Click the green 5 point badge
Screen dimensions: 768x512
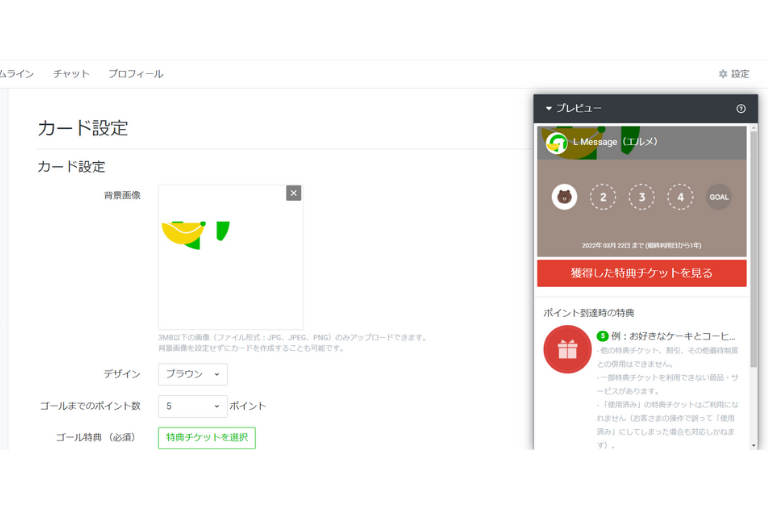coord(602,336)
